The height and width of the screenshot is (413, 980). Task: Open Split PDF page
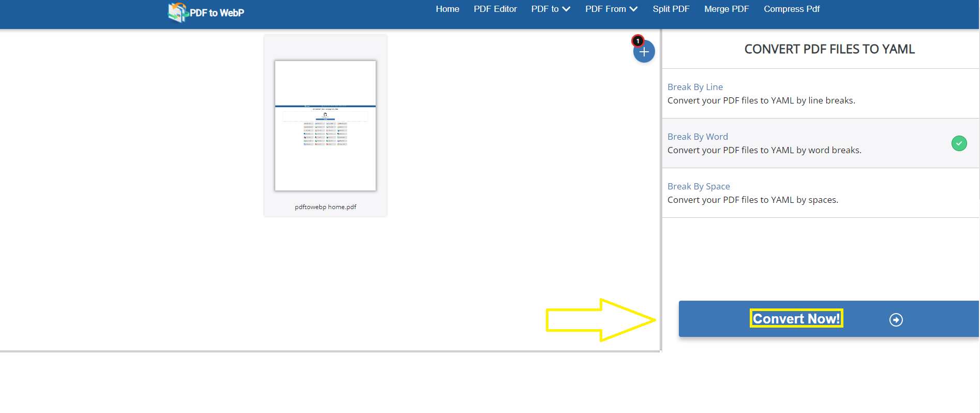click(671, 9)
